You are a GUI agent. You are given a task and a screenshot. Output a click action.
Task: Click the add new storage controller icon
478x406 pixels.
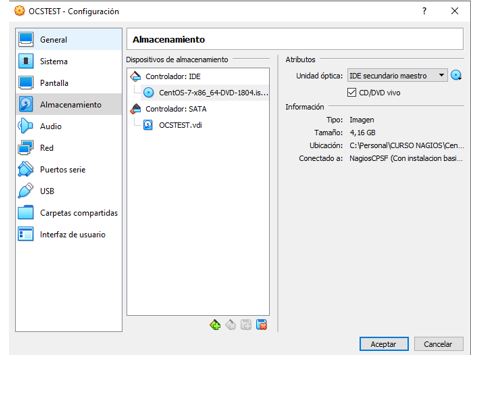pyautogui.click(x=215, y=325)
